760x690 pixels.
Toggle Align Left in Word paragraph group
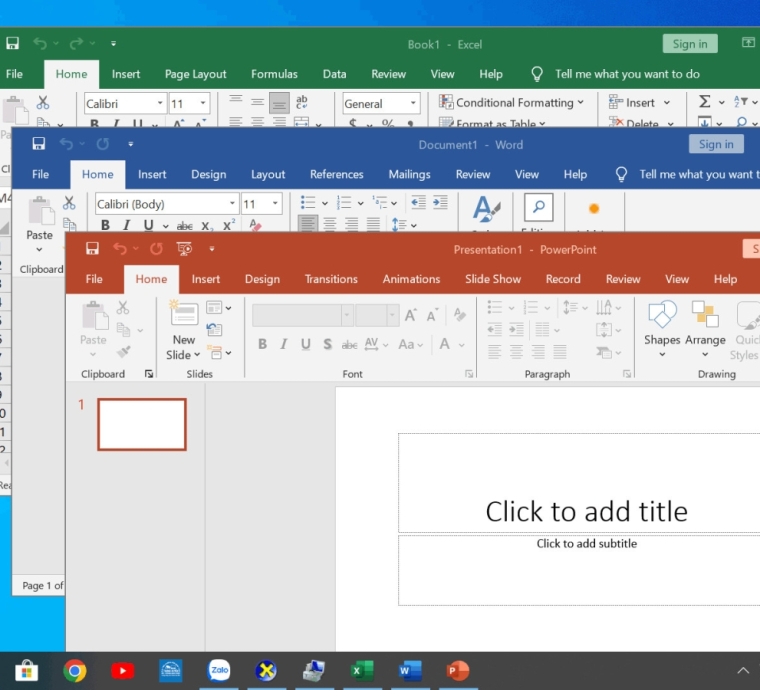[x=308, y=224]
